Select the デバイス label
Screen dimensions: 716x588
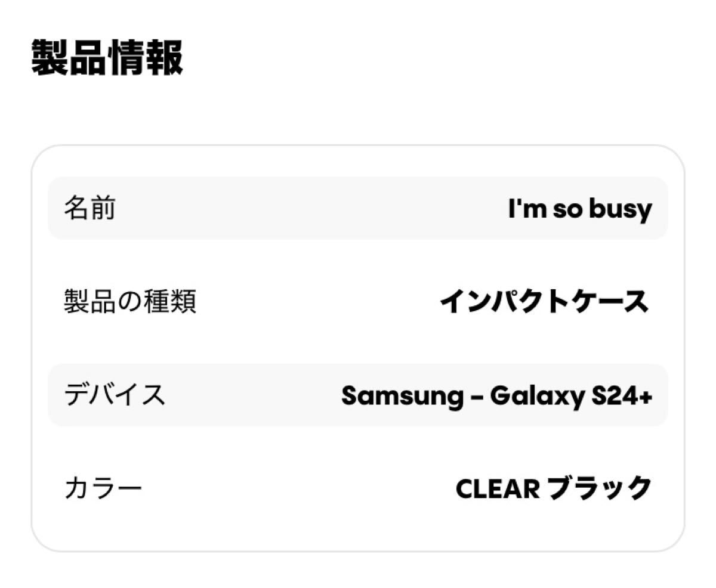(x=115, y=395)
